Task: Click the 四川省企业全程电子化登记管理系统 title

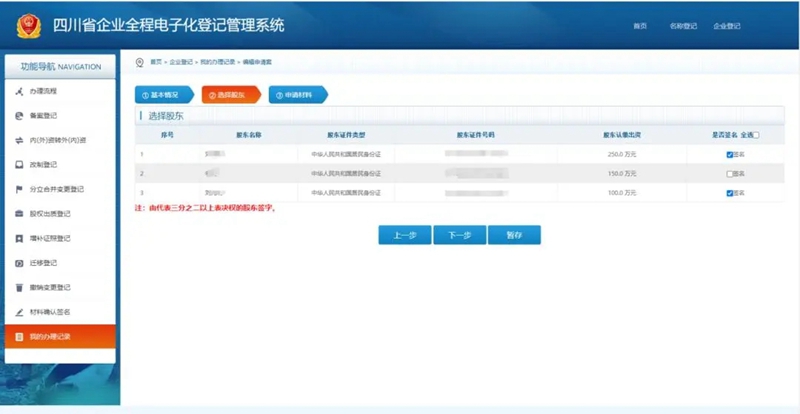Action: click(x=168, y=26)
